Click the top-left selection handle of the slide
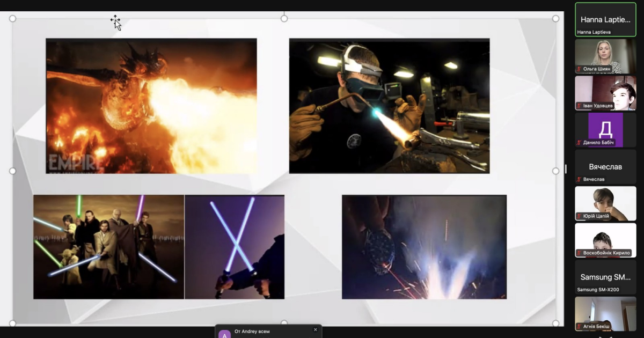Viewport: 644px width, 338px height. (13, 19)
